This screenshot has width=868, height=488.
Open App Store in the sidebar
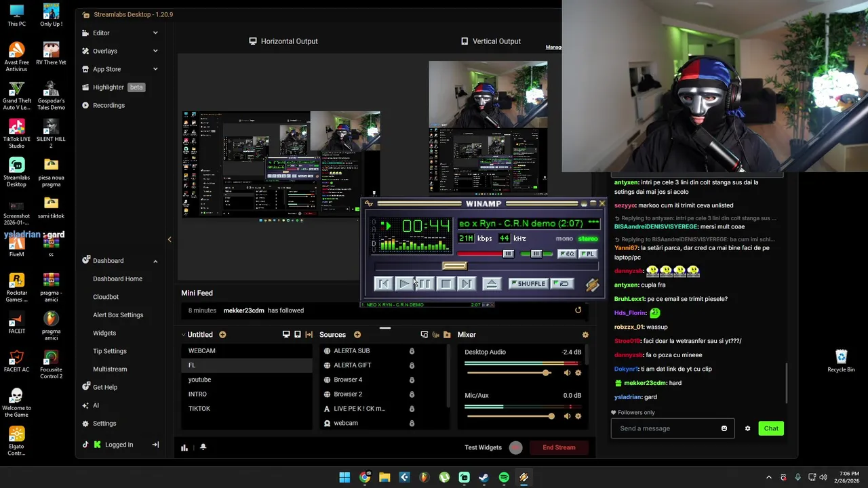tap(106, 69)
